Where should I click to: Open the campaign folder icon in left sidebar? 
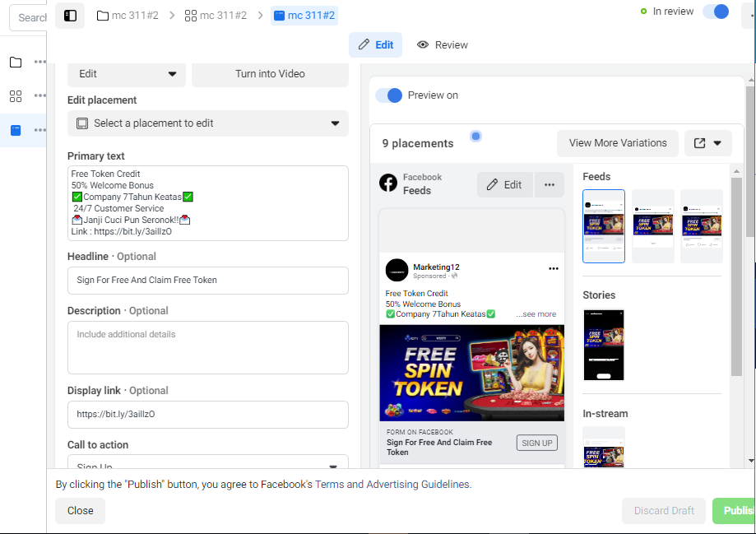[x=16, y=62]
